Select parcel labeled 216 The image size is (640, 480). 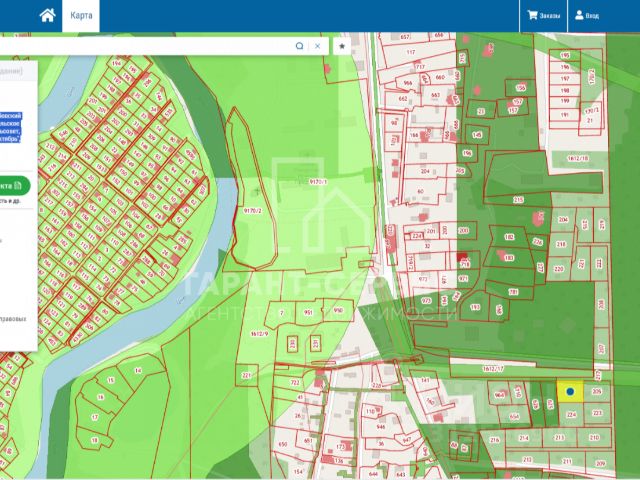[494, 440]
